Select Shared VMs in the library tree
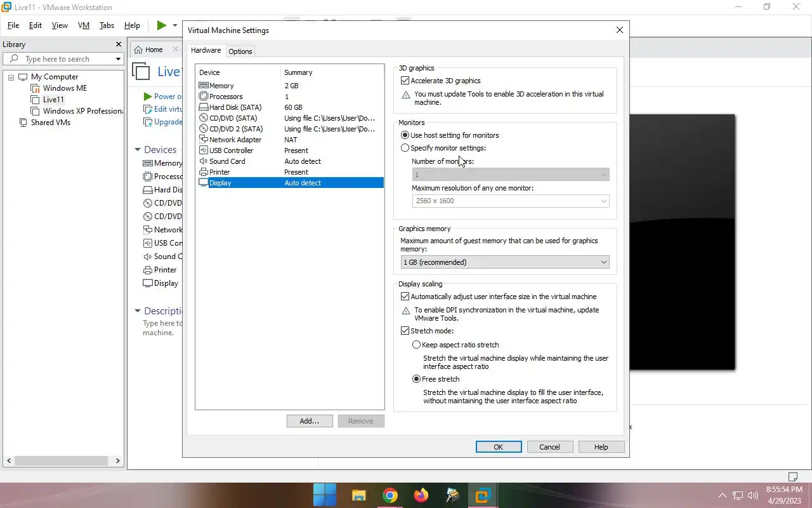 [x=51, y=123]
